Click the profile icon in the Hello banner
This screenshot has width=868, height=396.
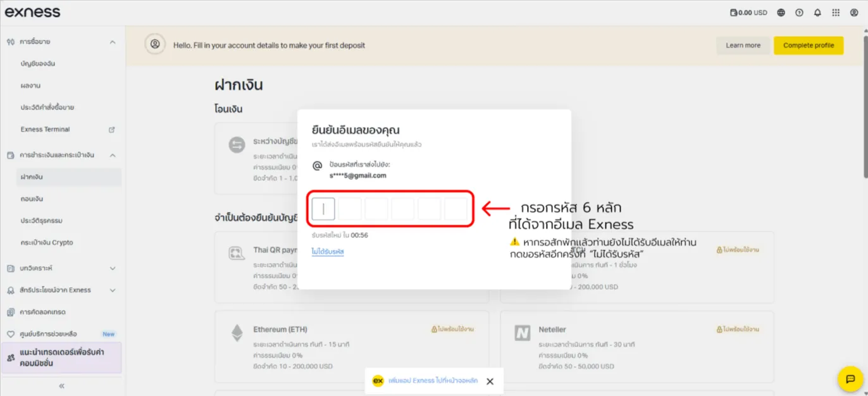(154, 44)
